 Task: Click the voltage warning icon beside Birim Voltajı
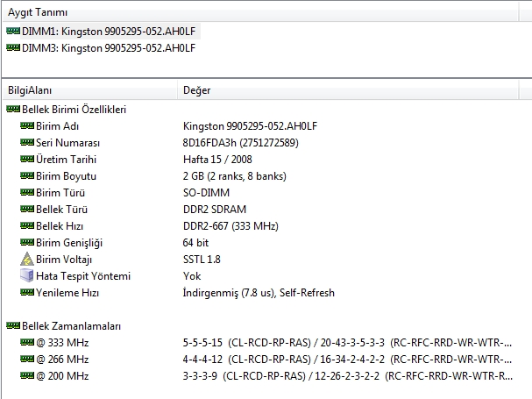(x=27, y=259)
